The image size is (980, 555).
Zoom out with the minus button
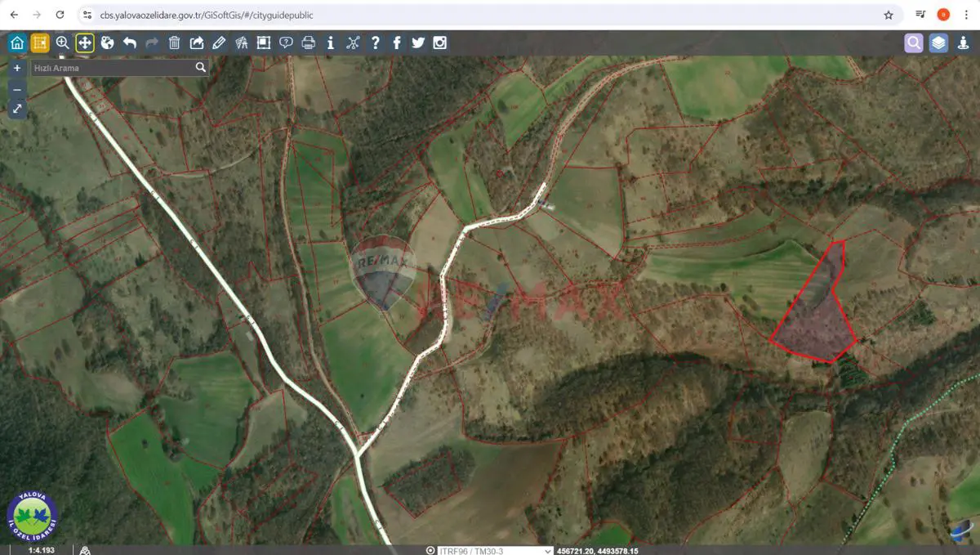point(17,88)
